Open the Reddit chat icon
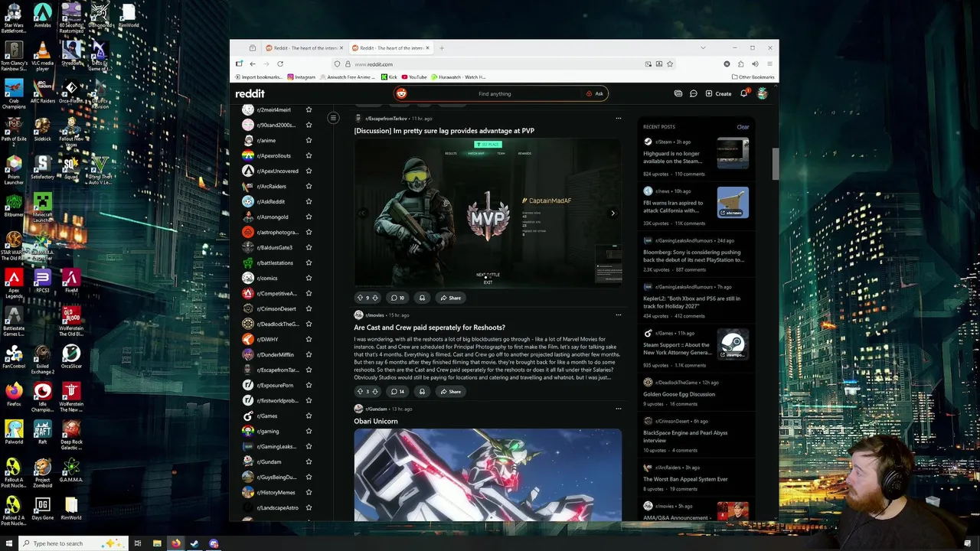This screenshot has width=980, height=551. click(693, 93)
